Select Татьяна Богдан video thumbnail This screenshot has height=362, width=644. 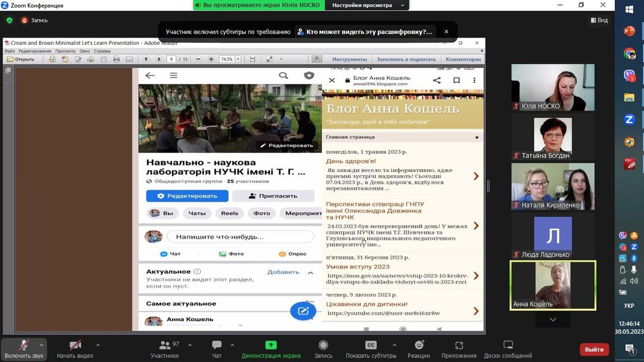coord(553,137)
